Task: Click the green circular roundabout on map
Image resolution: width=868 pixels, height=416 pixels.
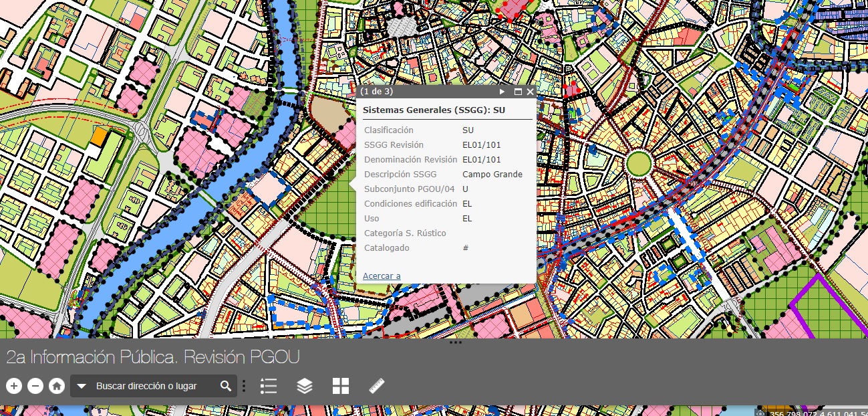Action: coord(638,163)
